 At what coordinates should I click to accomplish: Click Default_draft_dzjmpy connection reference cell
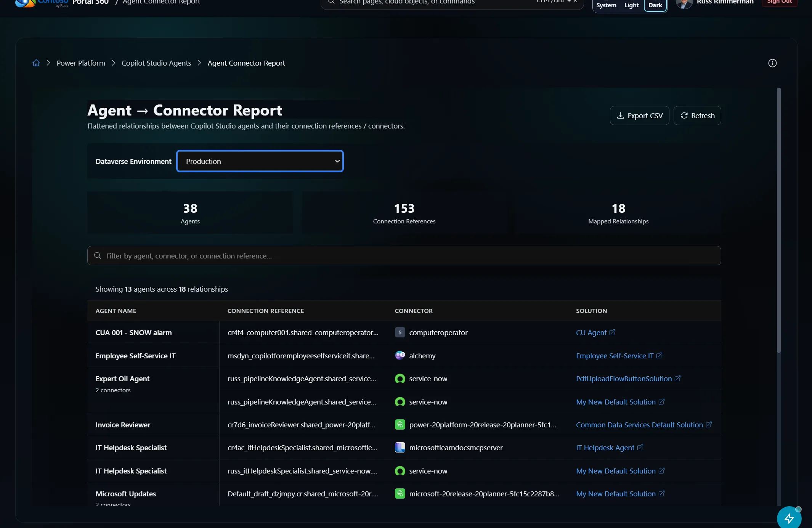coord(303,493)
